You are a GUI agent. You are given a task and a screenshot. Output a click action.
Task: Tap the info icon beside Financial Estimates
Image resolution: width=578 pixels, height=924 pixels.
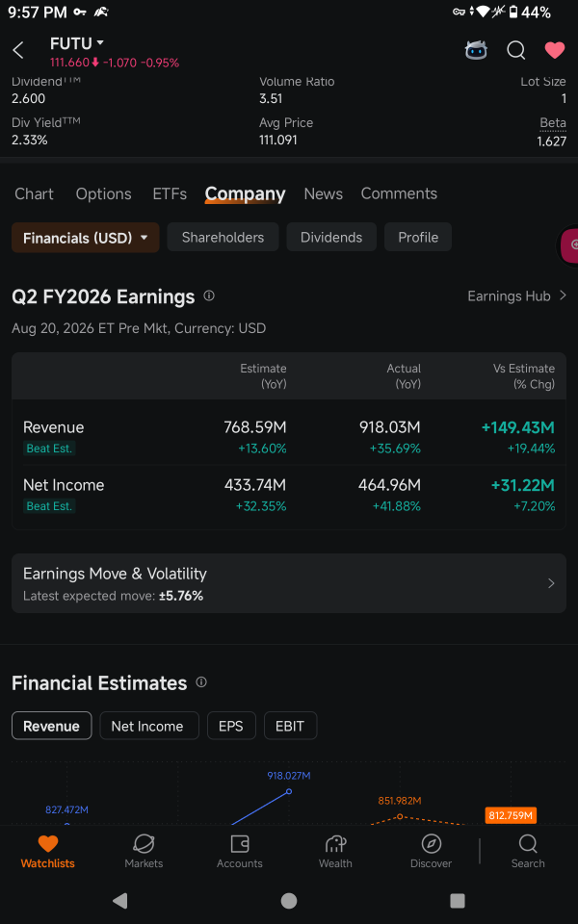(201, 682)
